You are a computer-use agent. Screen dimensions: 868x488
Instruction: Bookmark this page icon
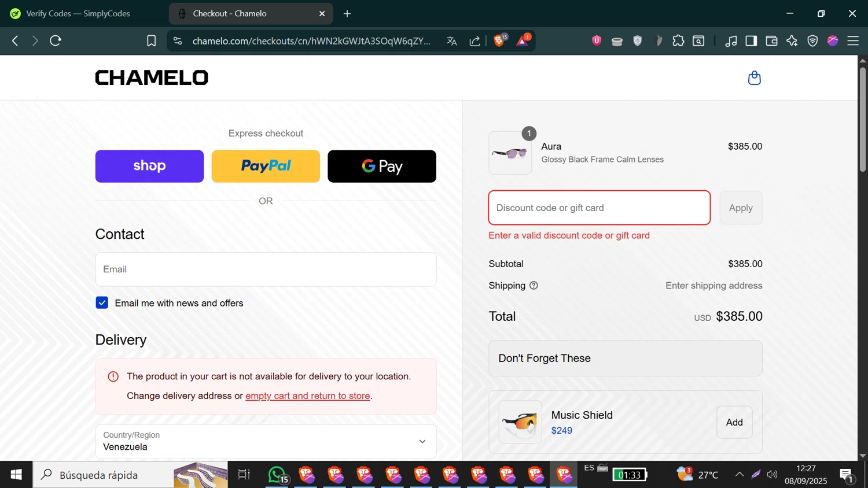151,41
